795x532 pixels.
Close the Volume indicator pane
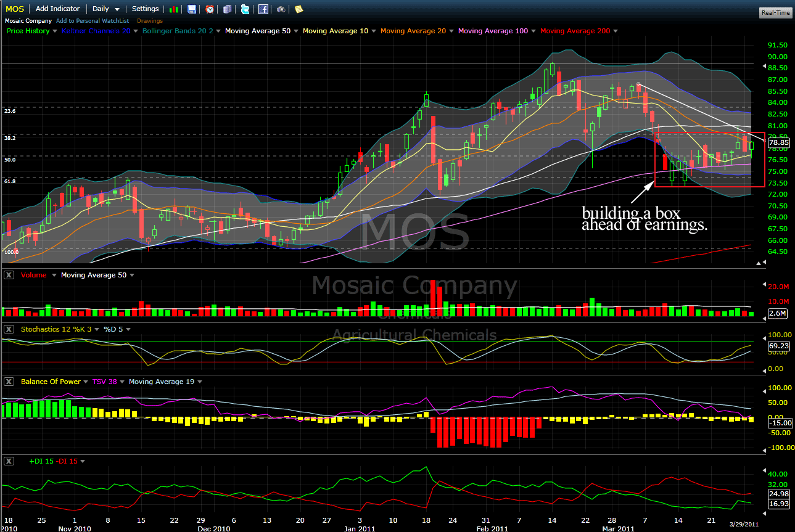(x=9, y=275)
